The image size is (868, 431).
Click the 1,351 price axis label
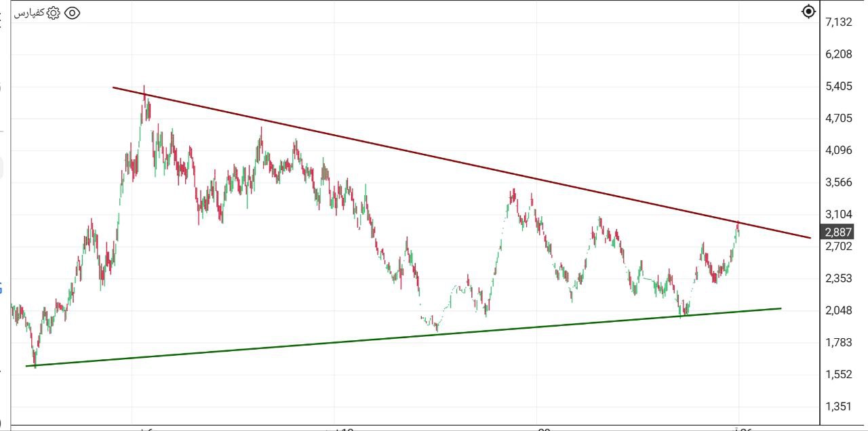click(x=838, y=407)
